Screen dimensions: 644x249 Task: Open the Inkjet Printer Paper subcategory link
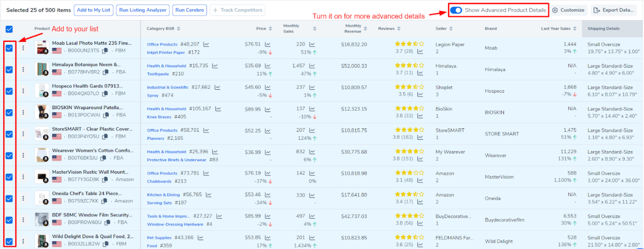coord(166,52)
